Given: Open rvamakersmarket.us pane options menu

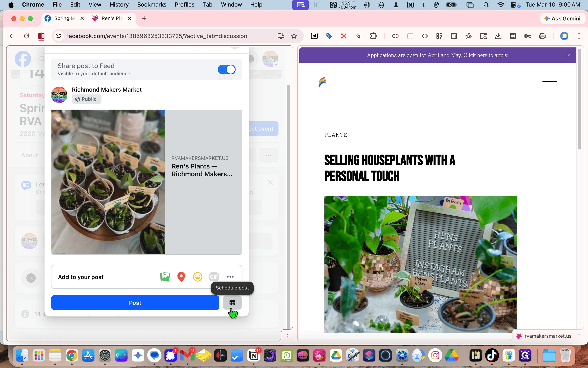Looking at the screenshot, I should [579, 336].
